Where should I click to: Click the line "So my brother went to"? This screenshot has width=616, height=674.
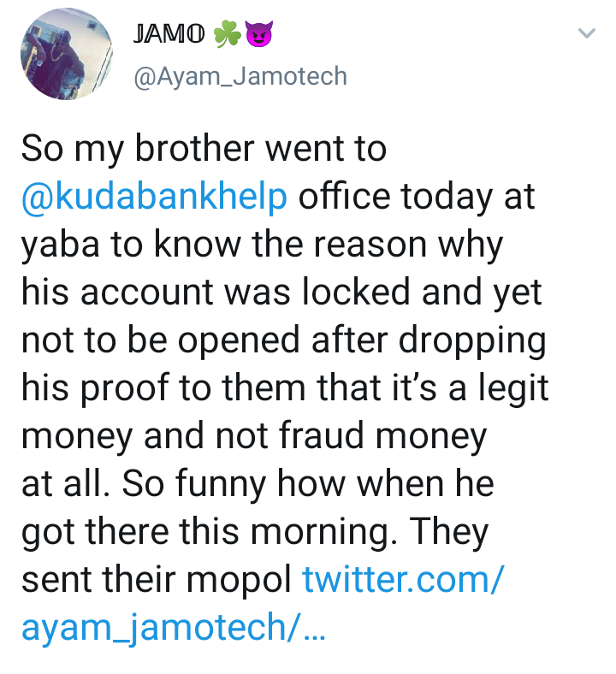point(204,150)
